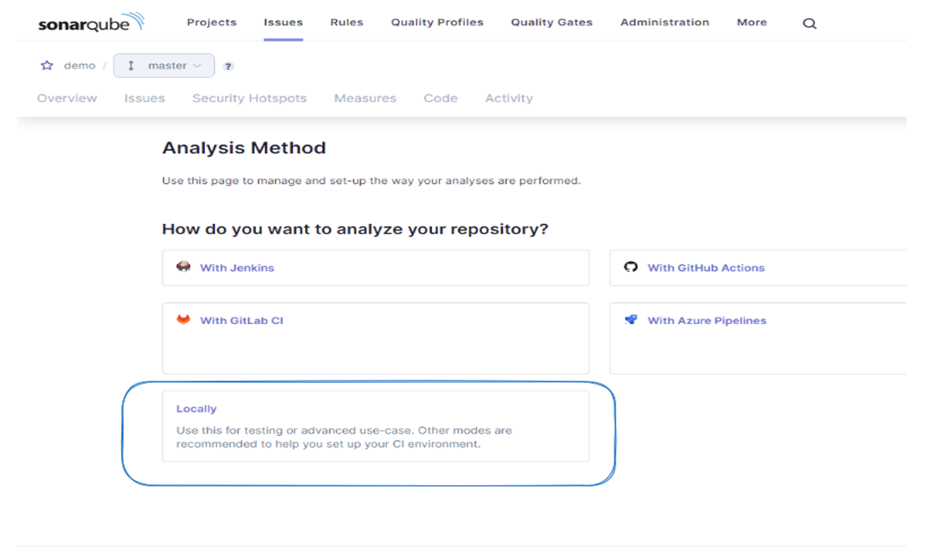Open the Administration menu
The image size is (946, 560).
tap(664, 23)
